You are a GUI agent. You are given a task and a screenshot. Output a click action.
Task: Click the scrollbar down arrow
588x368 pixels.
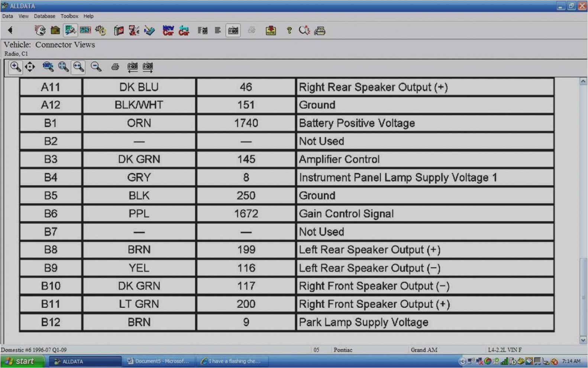[x=583, y=340]
